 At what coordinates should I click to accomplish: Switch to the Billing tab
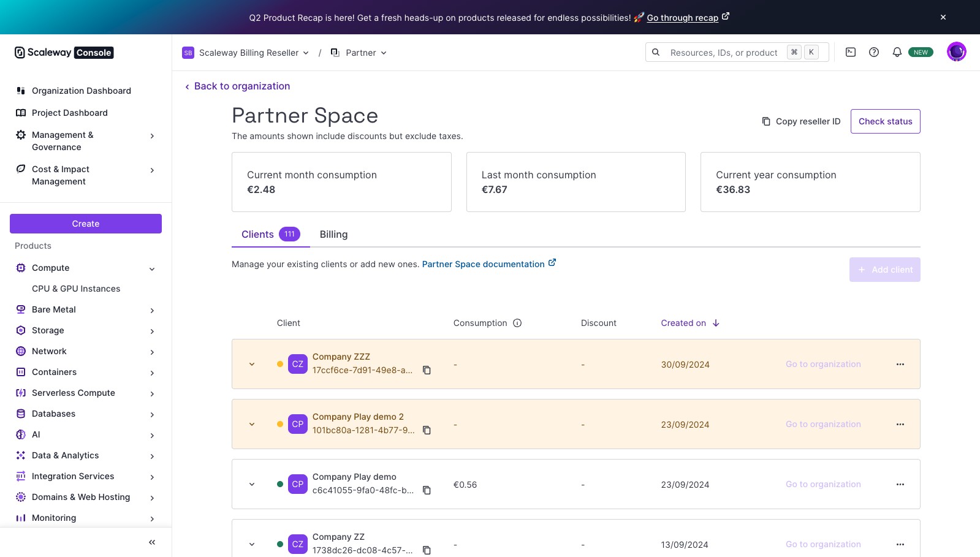[333, 234]
